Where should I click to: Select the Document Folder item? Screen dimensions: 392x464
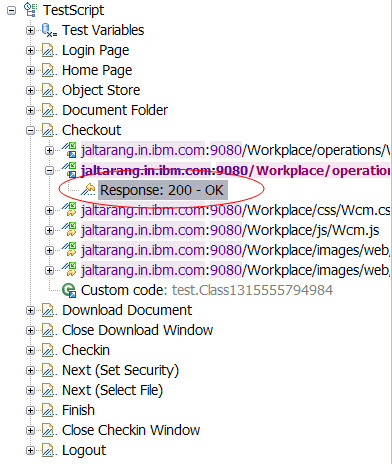click(115, 110)
